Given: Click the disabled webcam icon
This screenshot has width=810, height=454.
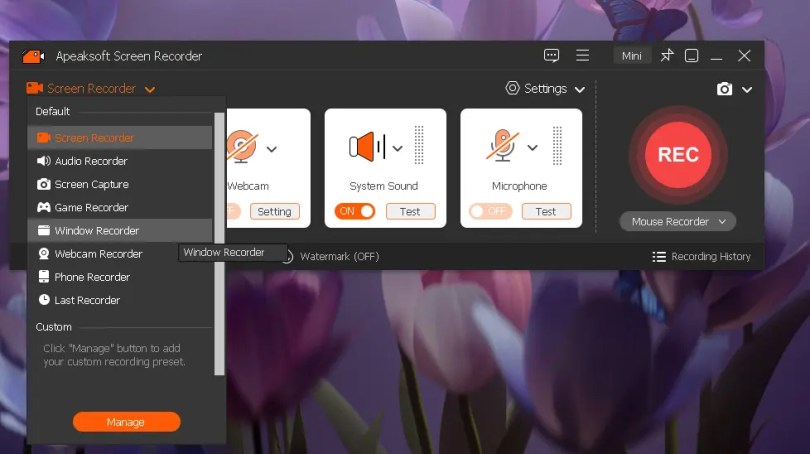Looking at the screenshot, I should pos(241,146).
